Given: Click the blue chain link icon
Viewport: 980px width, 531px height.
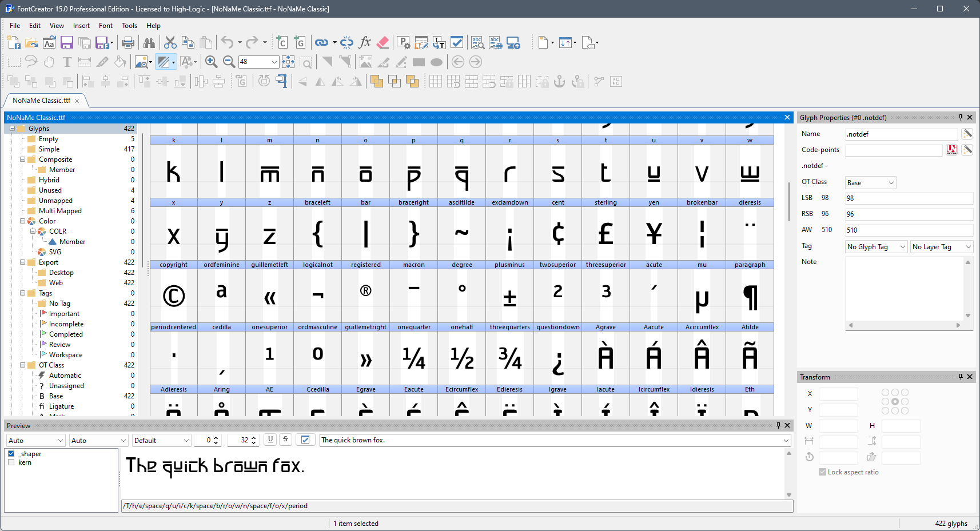Looking at the screenshot, I should (321, 42).
